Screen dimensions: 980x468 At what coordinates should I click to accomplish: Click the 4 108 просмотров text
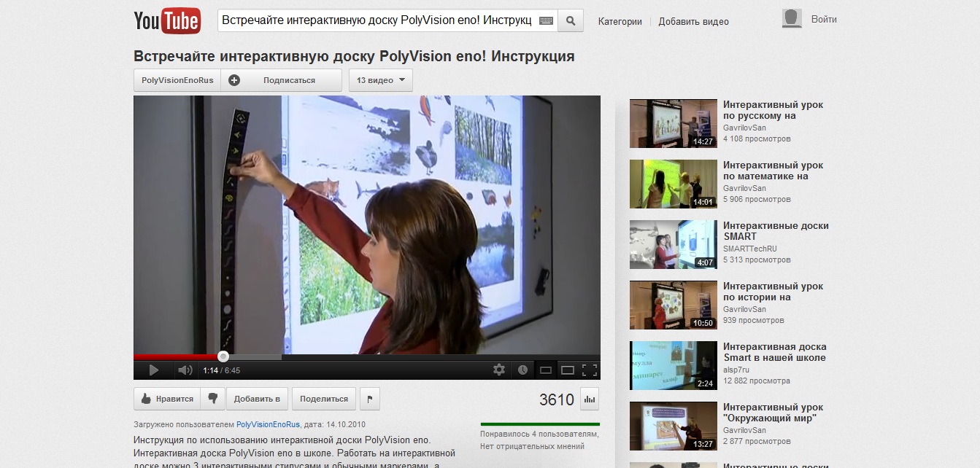[x=757, y=139]
